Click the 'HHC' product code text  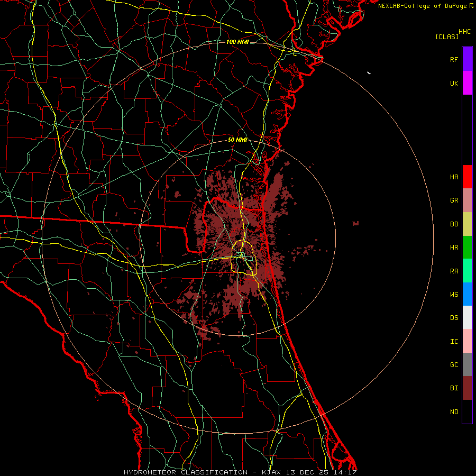point(465,32)
